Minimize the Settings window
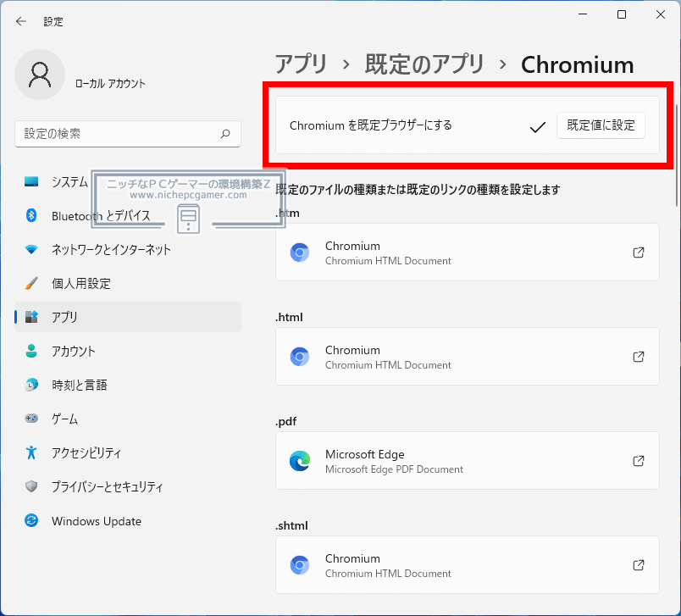The width and height of the screenshot is (681, 616). coord(583,14)
